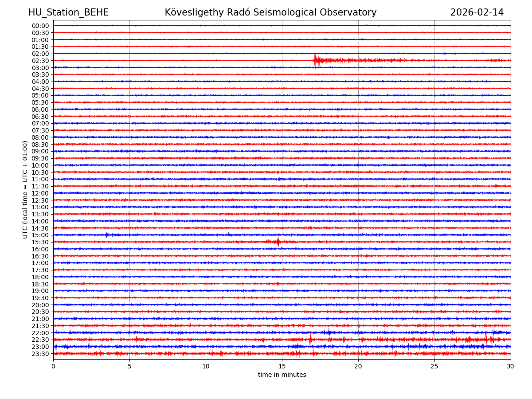Image resolution: width=532 pixels, height=399 pixels.
Task: Click the large seismic event onset on the 02:30 trace
Action: click(315, 60)
